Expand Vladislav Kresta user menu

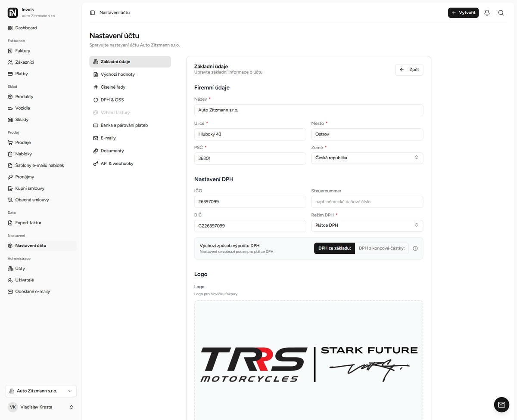41,407
